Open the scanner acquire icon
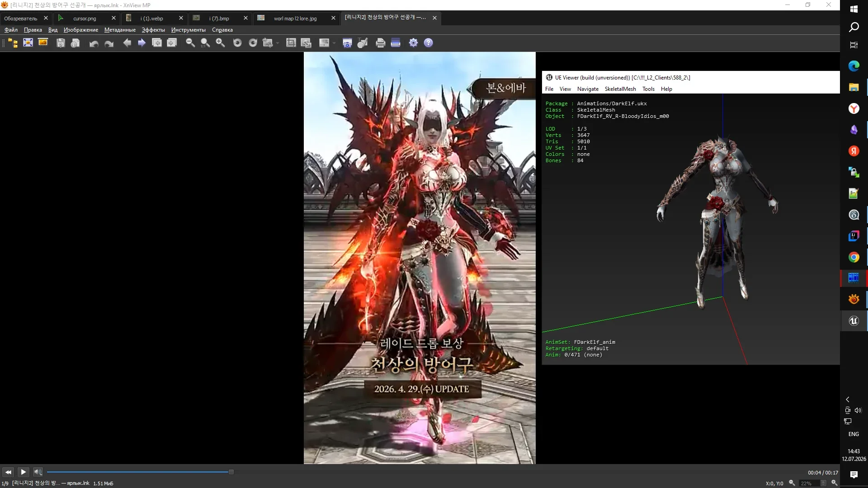868x488 pixels. coord(396,43)
